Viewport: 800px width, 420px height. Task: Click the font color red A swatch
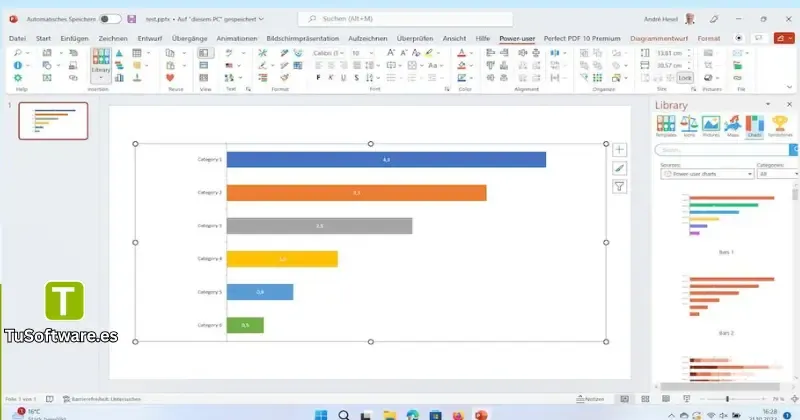462,53
